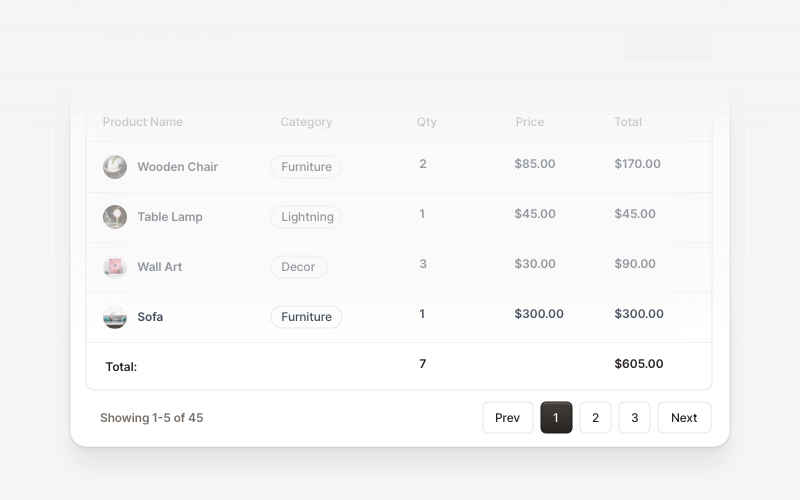Screen dimensions: 800x500
Task: Click the Sofa product thumbnail
Action: 115,317
